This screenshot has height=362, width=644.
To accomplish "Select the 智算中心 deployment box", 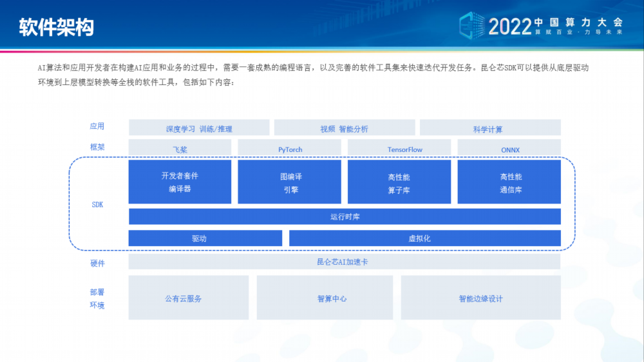I will 325,298.
